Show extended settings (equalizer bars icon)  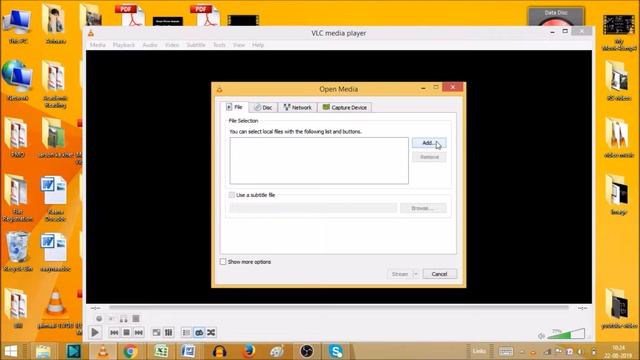point(169,333)
